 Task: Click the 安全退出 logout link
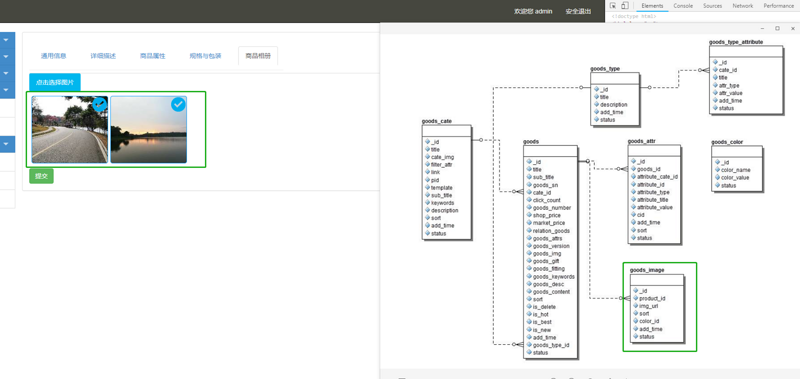point(578,11)
